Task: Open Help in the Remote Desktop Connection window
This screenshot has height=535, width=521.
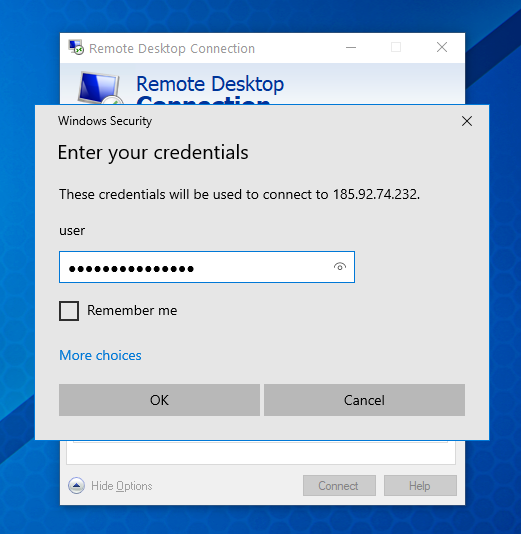Action: 420,486
